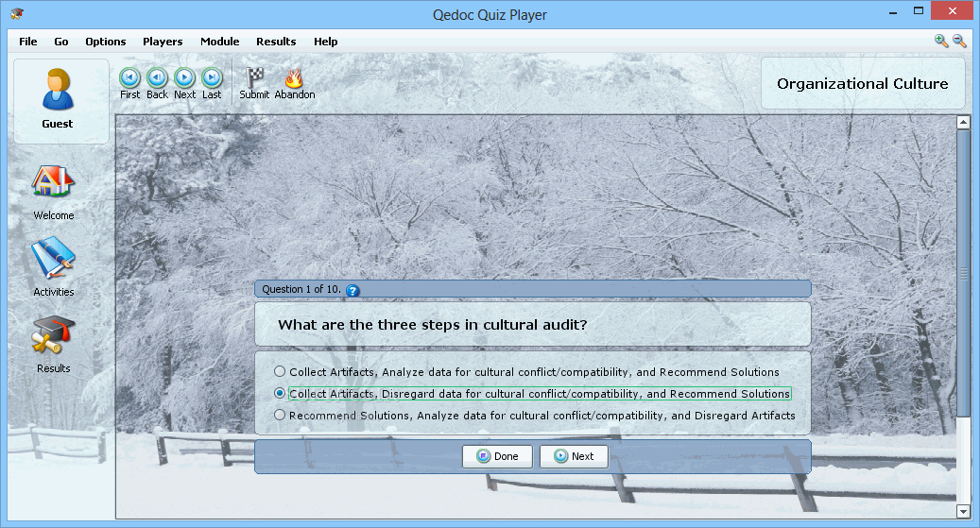Open the Module menu
The width and height of the screenshot is (980, 528).
tap(220, 42)
